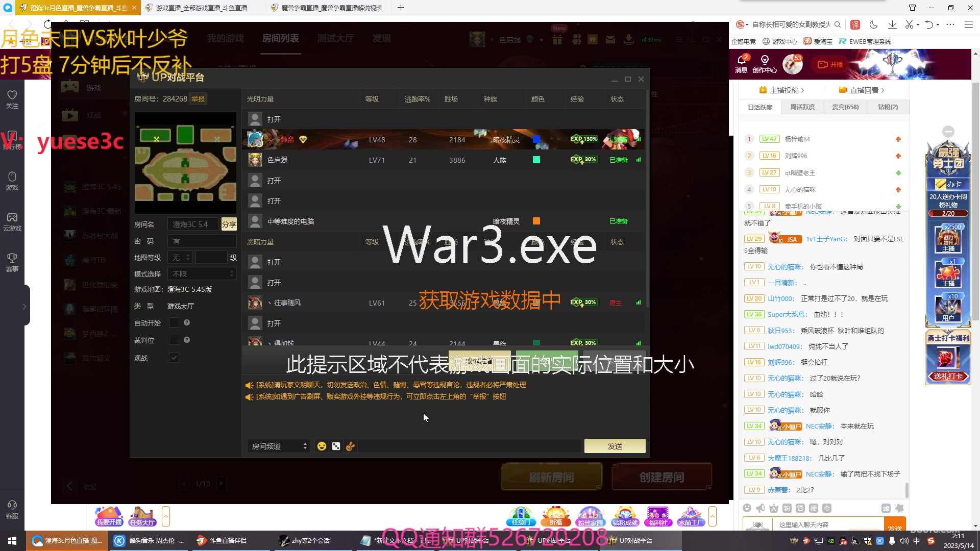Click the help icon next to 自动开始
Screen dimensions: 980x551
pos(187,322)
